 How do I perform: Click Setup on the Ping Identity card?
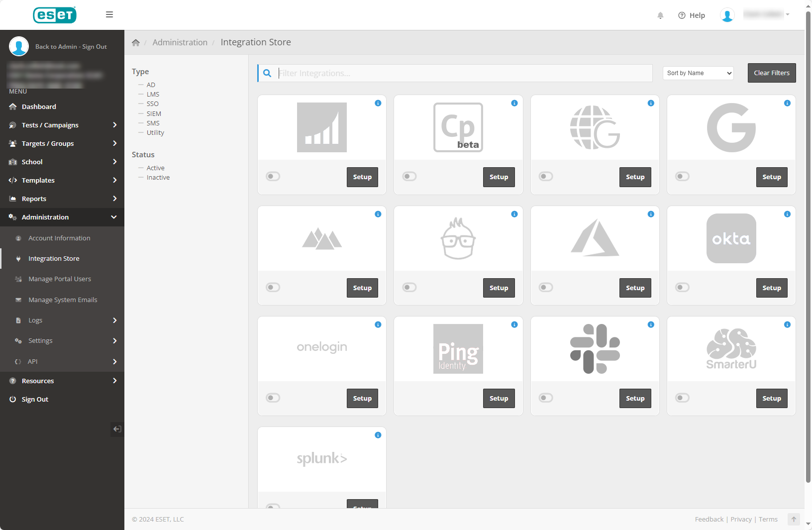(x=499, y=398)
